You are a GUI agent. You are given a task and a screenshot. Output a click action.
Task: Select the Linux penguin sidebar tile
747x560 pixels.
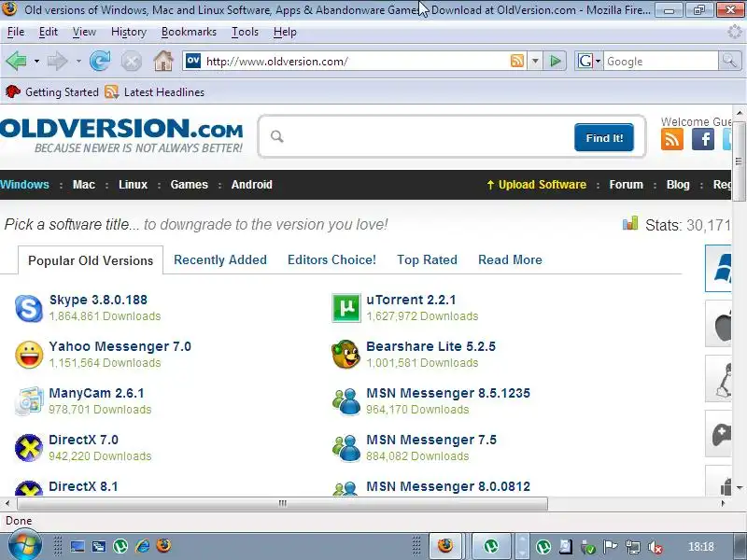[718, 379]
